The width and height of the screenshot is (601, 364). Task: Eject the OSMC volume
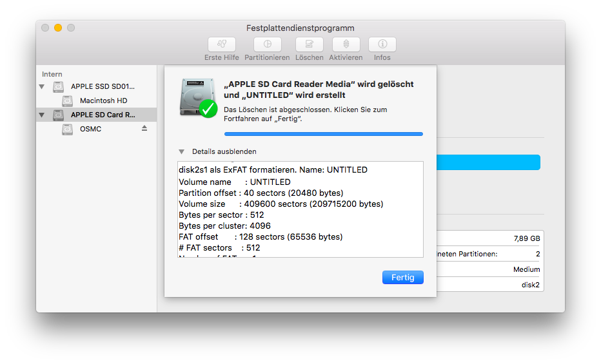(144, 128)
